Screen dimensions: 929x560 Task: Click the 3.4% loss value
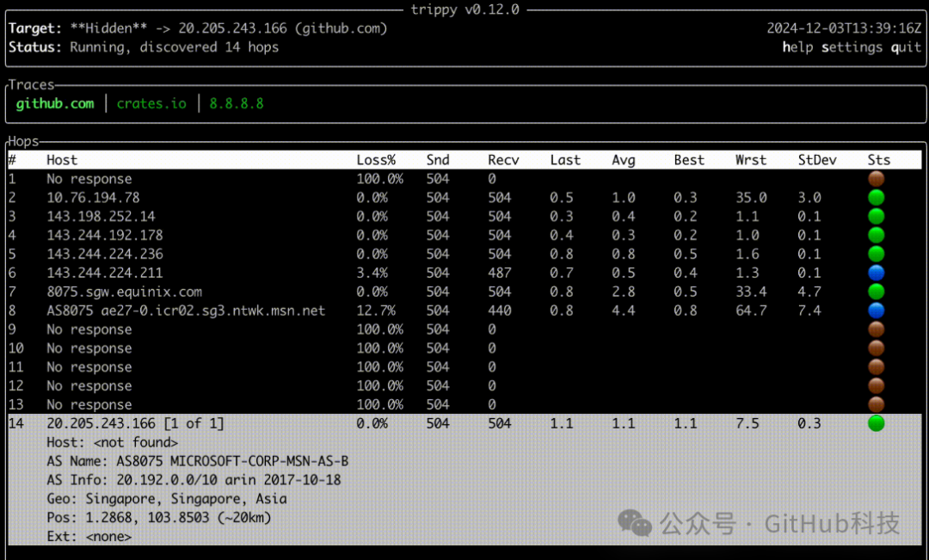(372, 273)
